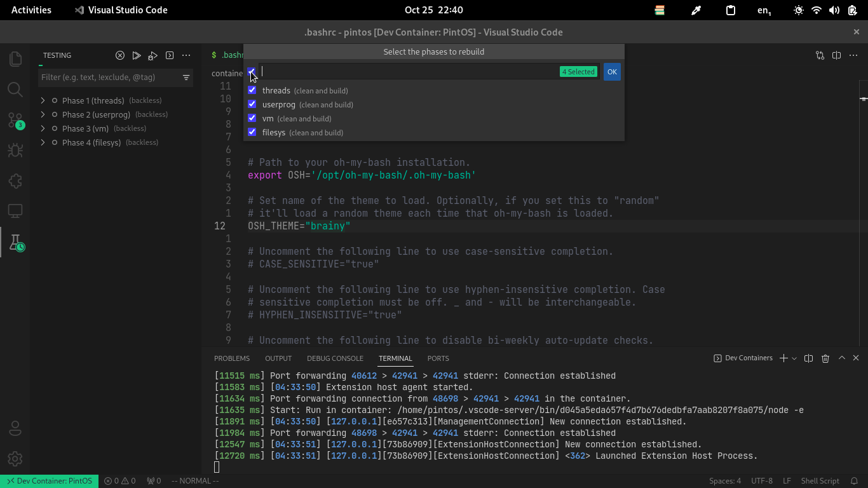The width and height of the screenshot is (868, 488).
Task: Uncheck the userprog phase checkbox
Action: click(252, 104)
